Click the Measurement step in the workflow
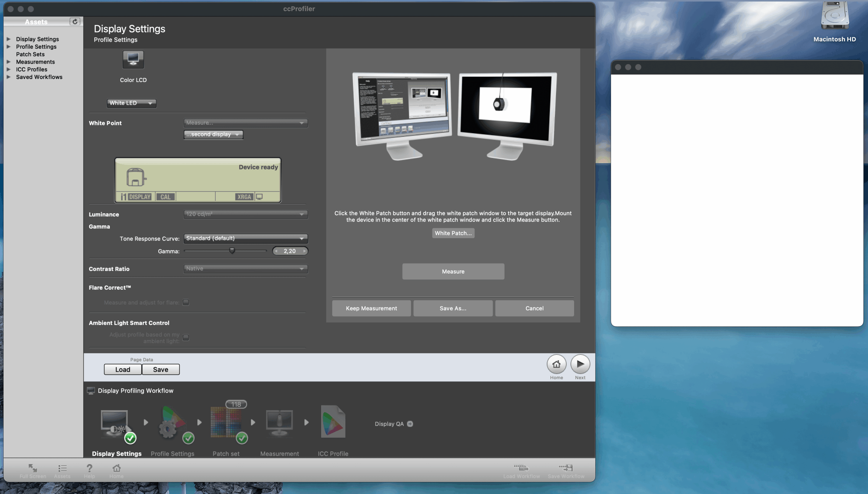Screen dimensions: 868x494 (x=279, y=423)
